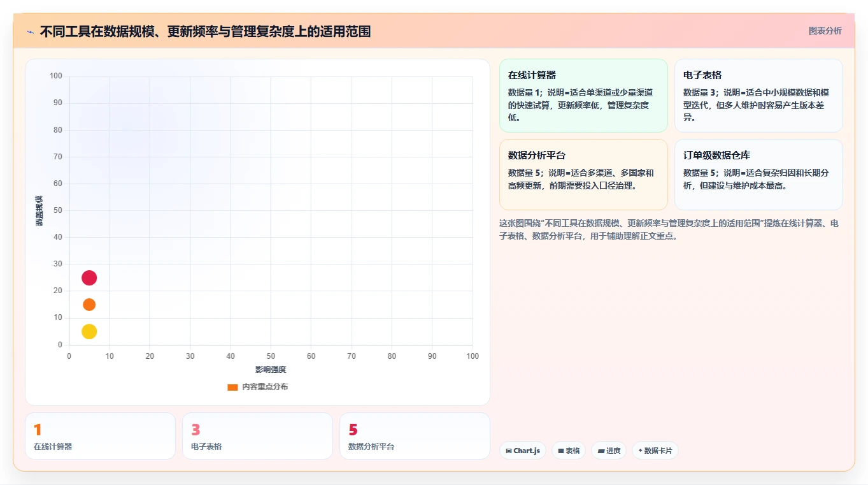868x485 pixels.
Task: Select the orange bubble at value 15
Action: [x=89, y=305]
